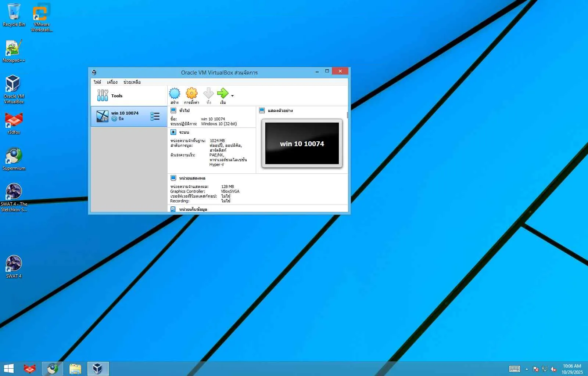The width and height of the screenshot is (588, 376).
Task: Click the สร้าง (New) toolbar icon
Action: click(x=175, y=96)
